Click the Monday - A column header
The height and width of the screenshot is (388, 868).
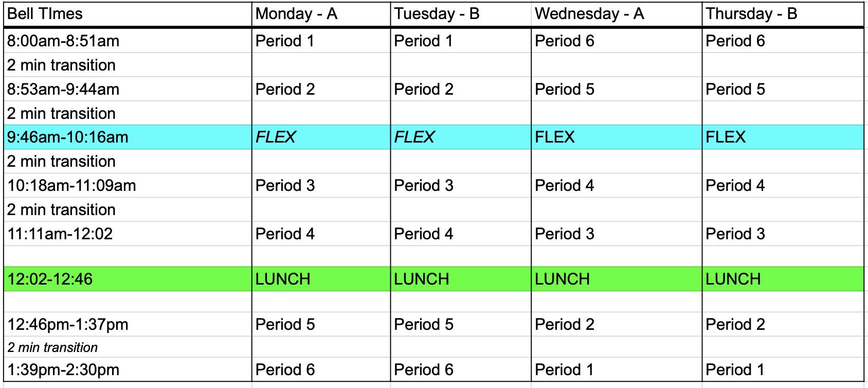321,14
